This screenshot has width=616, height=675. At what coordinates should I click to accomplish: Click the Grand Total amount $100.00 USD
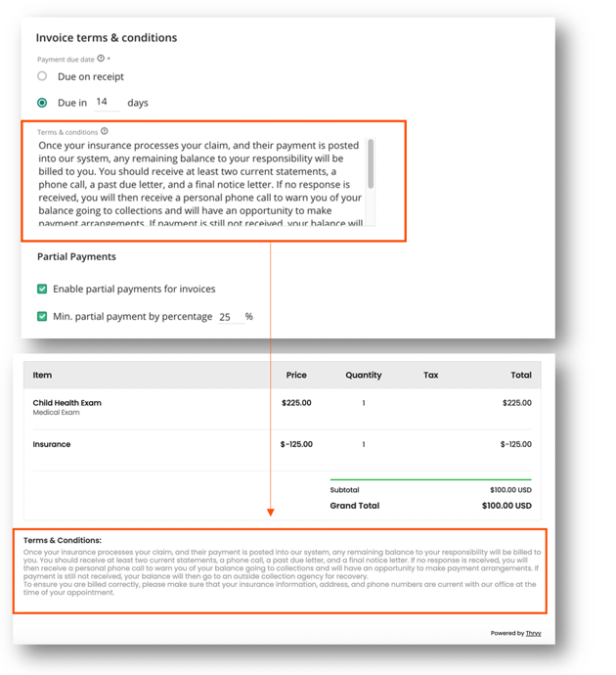coord(506,506)
